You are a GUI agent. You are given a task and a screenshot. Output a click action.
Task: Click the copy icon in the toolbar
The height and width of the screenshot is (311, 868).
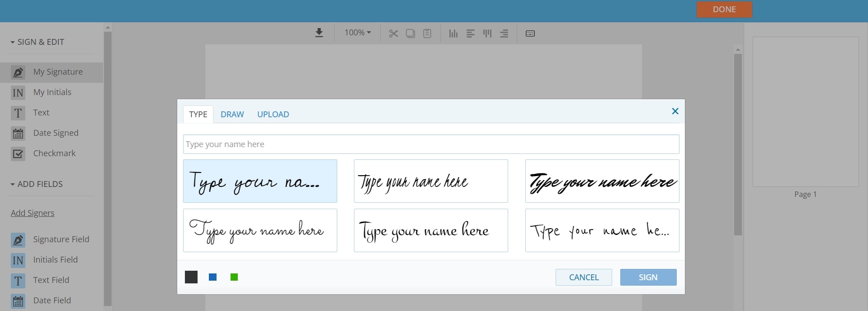click(x=410, y=33)
